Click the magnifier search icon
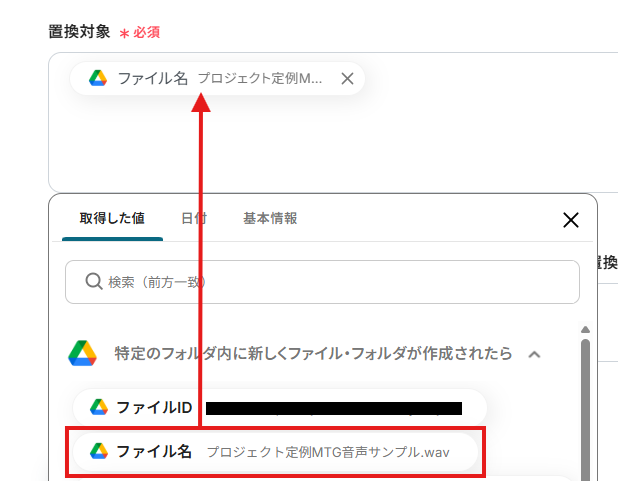 coord(94,282)
